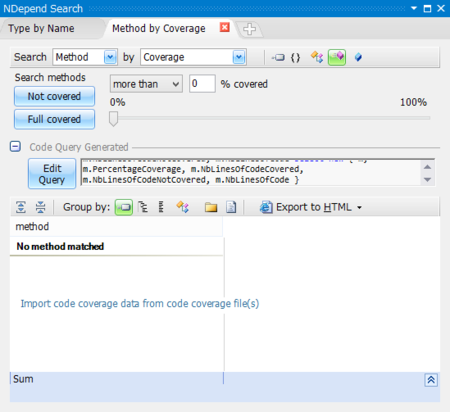Click the Not covered button
This screenshot has height=412, width=450.
(x=54, y=97)
